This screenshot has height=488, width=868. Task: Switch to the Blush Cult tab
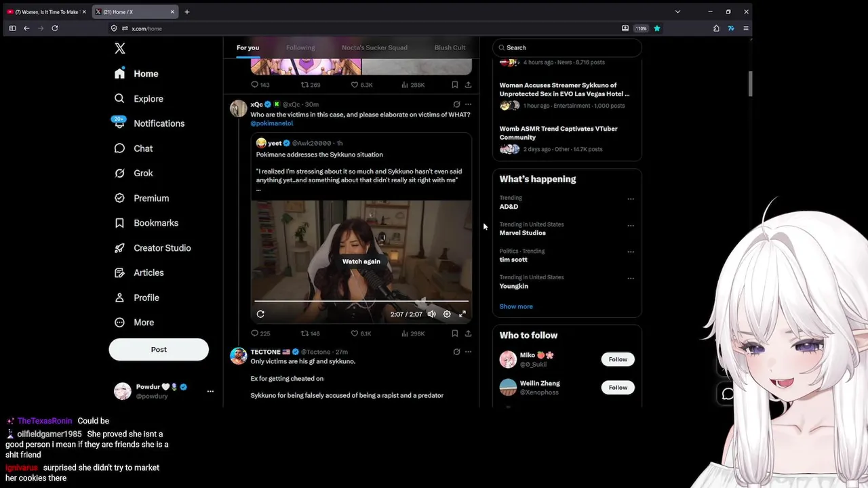pyautogui.click(x=450, y=47)
